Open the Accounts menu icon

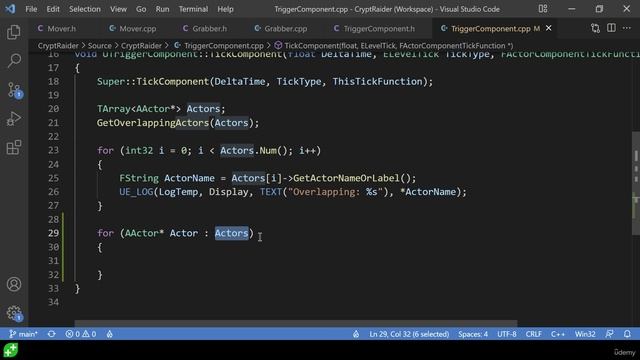click(x=14, y=284)
